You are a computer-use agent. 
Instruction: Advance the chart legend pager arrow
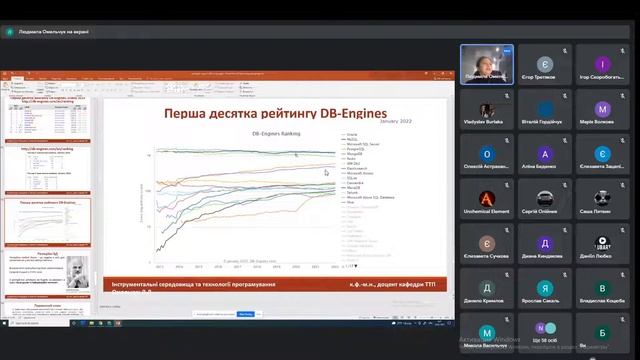pos(356,266)
